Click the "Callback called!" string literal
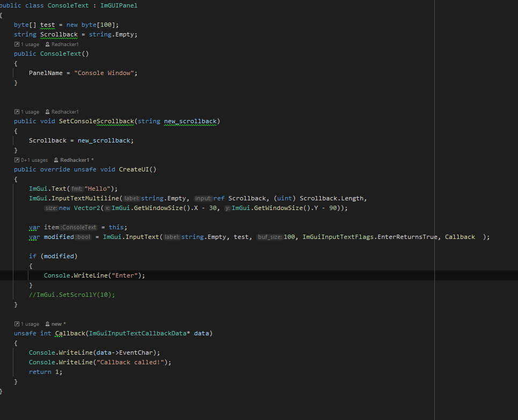This screenshot has width=518, height=420. 130,362
